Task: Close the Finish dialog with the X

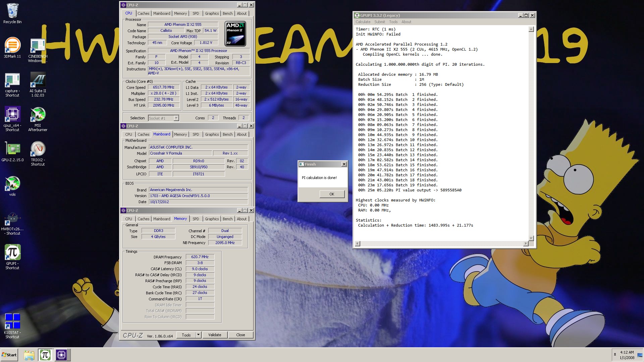Action: (x=344, y=164)
